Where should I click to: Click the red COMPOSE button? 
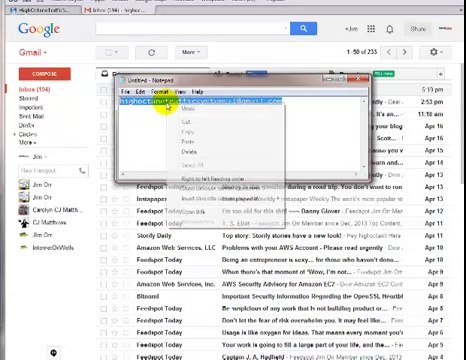45,74
